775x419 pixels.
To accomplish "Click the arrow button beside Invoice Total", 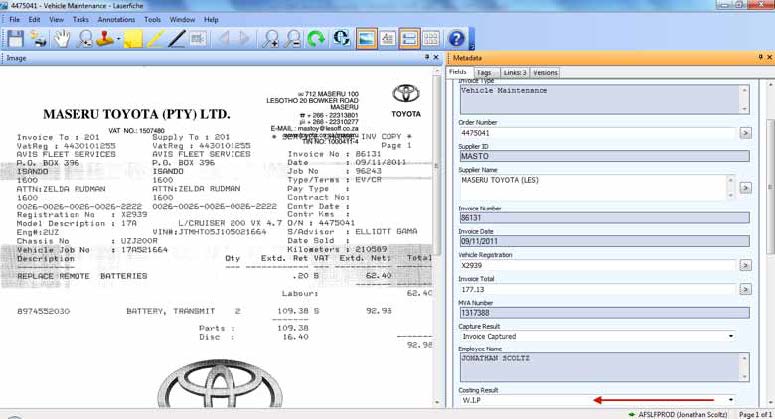I will tap(745, 289).
